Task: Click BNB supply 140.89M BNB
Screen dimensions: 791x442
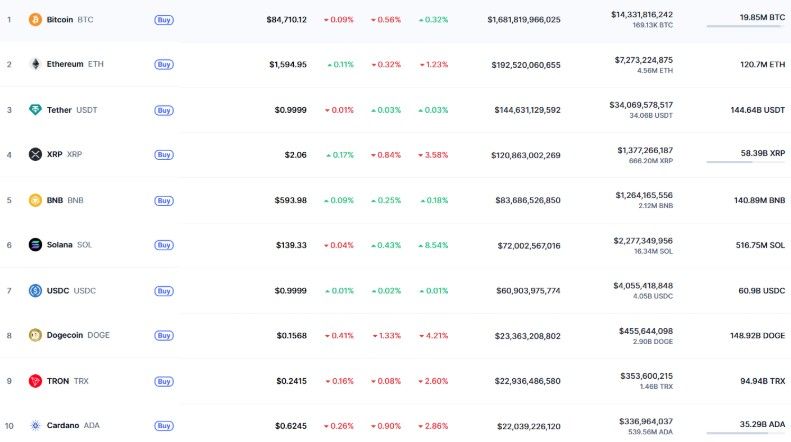Action: pyautogui.click(x=760, y=200)
